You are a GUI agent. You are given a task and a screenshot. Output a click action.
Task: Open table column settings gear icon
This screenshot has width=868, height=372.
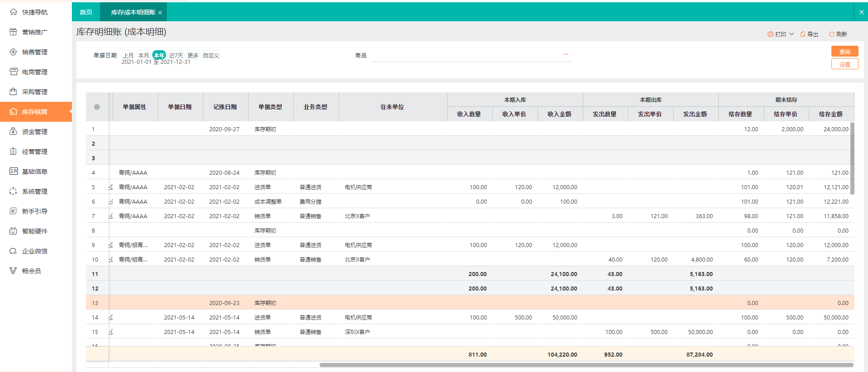point(97,107)
